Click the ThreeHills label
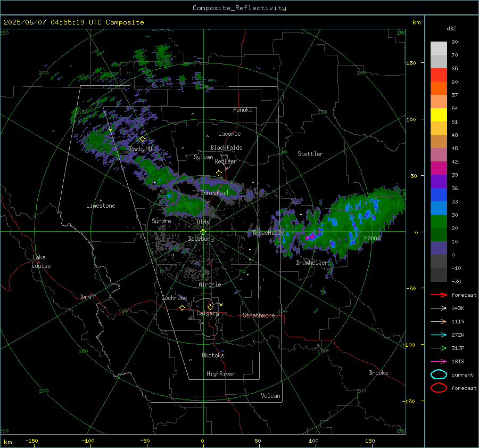 coord(268,233)
